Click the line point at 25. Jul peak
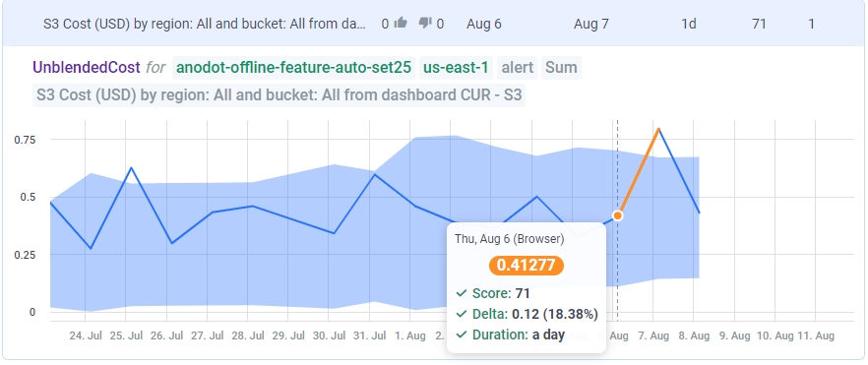Screen dimensions: 868x365 tap(131, 167)
